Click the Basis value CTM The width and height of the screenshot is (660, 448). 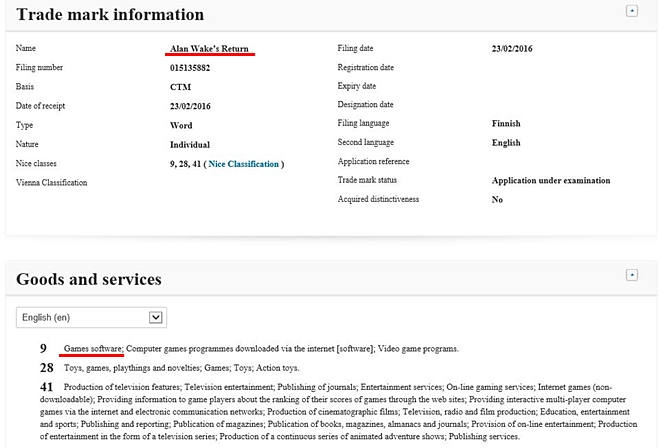181,87
